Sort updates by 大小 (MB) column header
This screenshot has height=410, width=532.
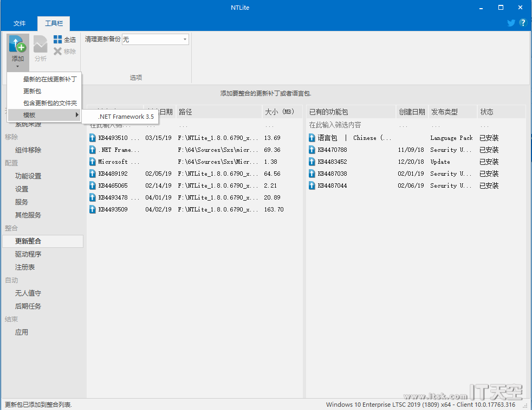(282, 112)
